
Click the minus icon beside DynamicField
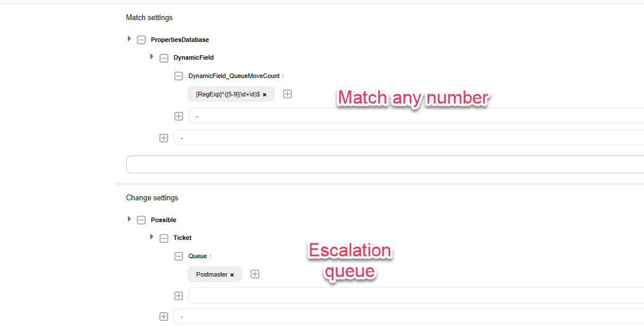coord(164,58)
